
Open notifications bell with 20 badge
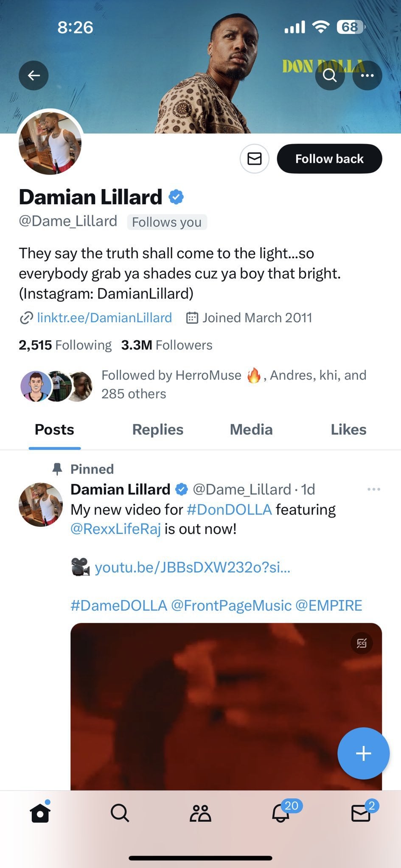click(x=281, y=813)
